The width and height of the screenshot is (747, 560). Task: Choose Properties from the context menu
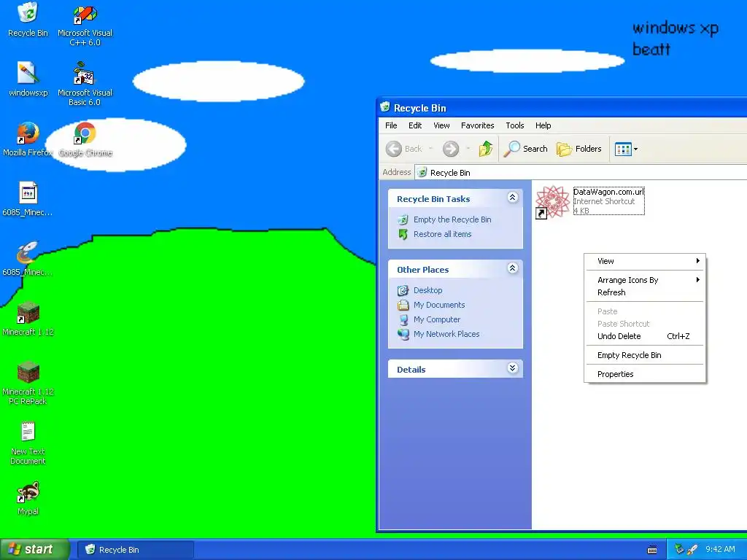(645, 374)
